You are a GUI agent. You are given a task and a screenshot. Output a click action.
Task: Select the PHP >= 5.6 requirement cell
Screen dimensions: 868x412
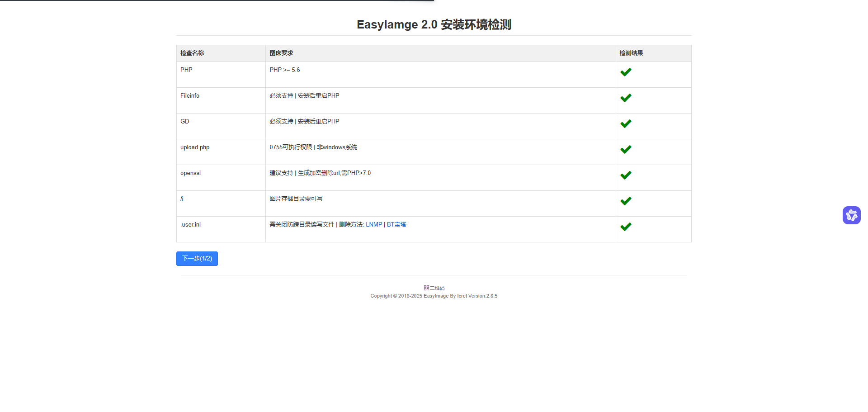click(x=285, y=70)
